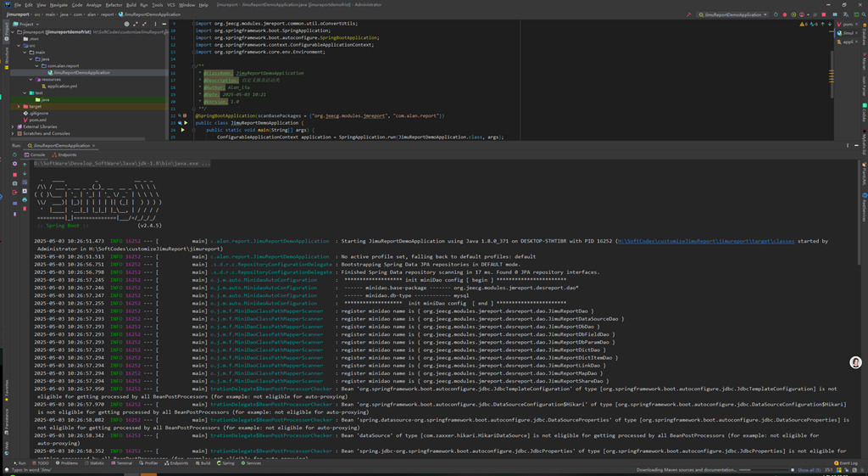Click the Scroll up arrow in console

point(25,165)
